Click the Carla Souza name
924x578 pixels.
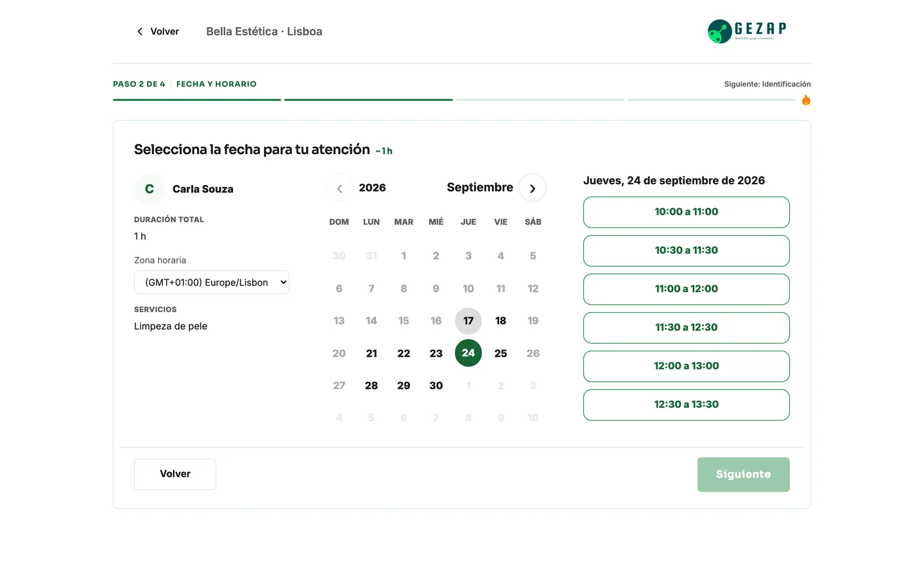[x=203, y=189]
